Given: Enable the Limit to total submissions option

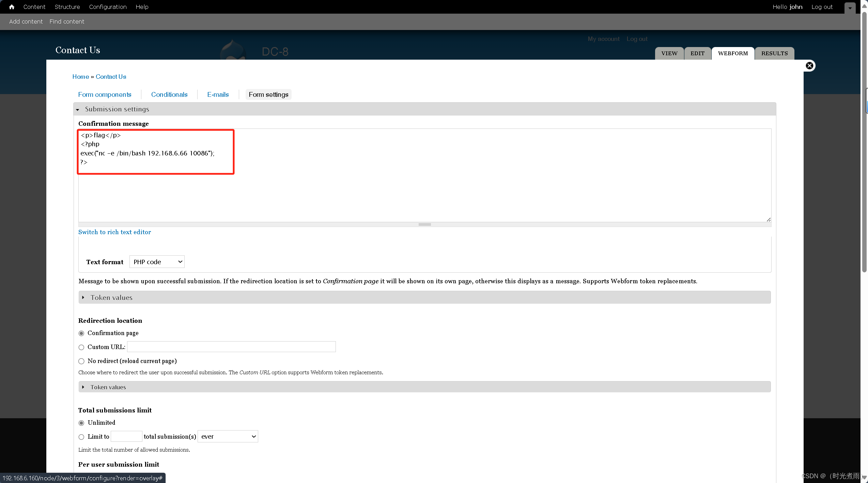Looking at the screenshot, I should 81,437.
